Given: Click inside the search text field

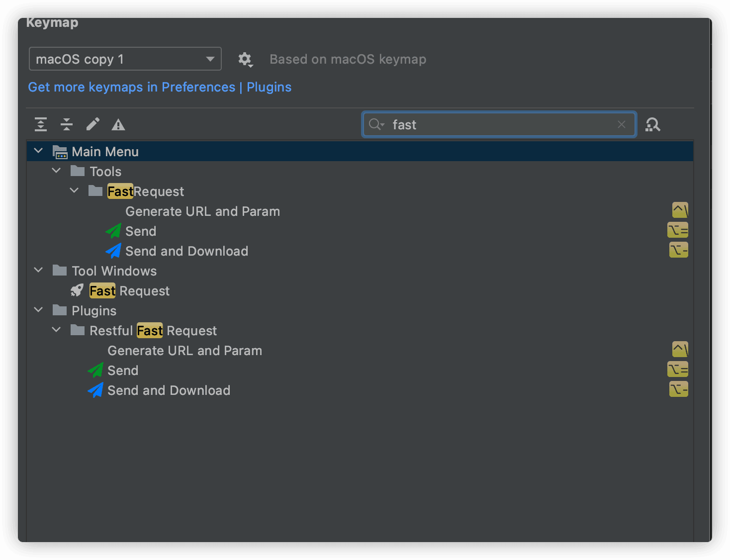Looking at the screenshot, I should (x=497, y=124).
